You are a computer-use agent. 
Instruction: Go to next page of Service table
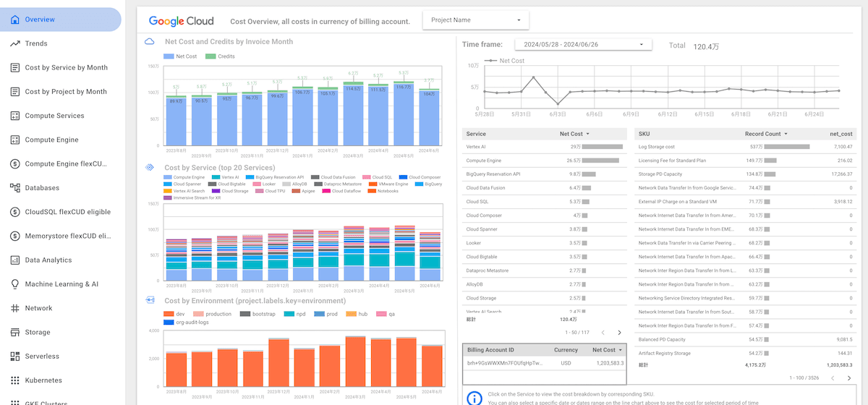click(x=619, y=333)
